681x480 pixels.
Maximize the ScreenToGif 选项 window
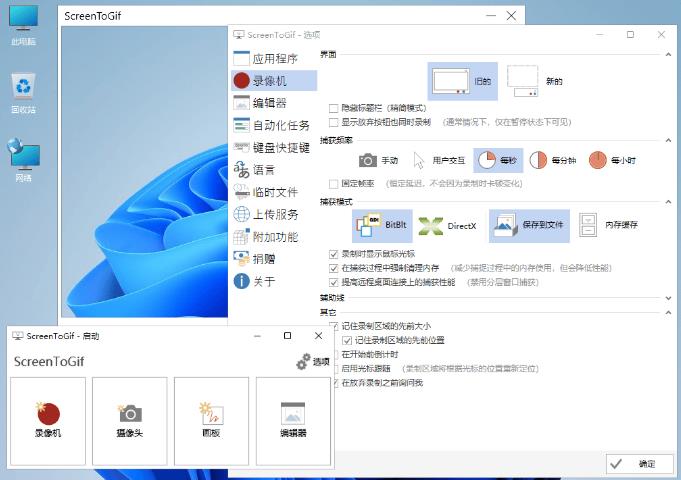coord(630,35)
